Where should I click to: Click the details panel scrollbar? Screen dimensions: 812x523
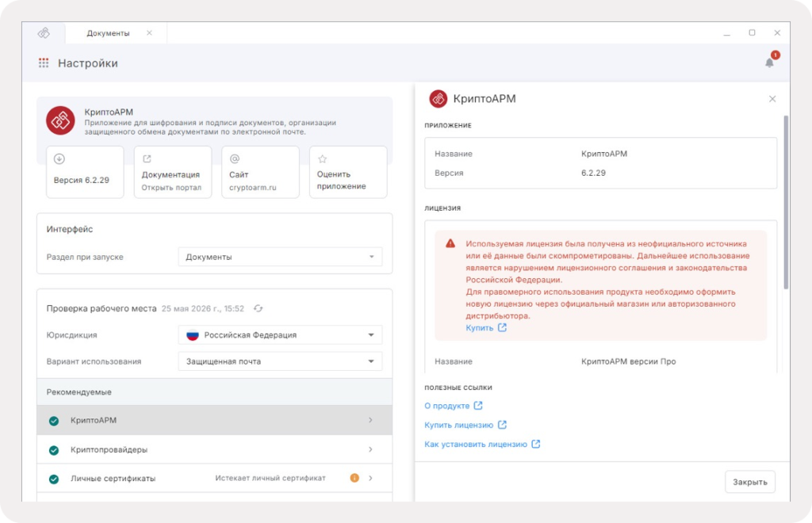(786, 202)
